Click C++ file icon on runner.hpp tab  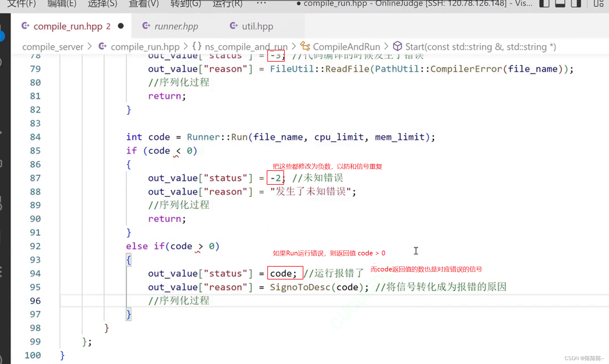click(x=146, y=25)
